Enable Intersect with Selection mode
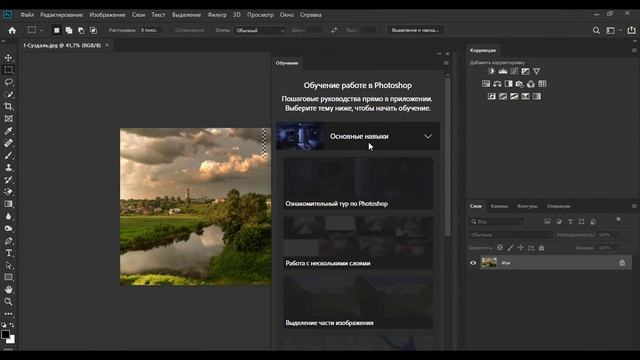The width and height of the screenshot is (640, 360). pos(93,30)
